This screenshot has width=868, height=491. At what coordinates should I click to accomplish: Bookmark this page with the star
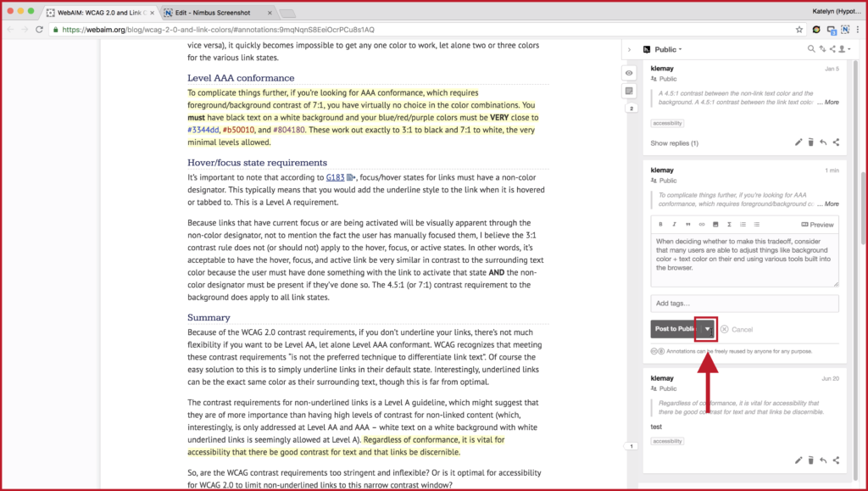pos(798,30)
